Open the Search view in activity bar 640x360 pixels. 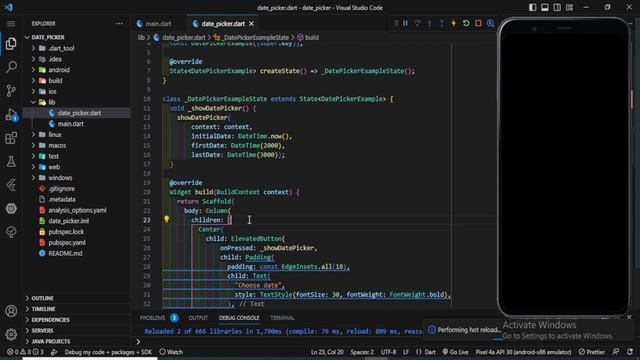click(11, 67)
